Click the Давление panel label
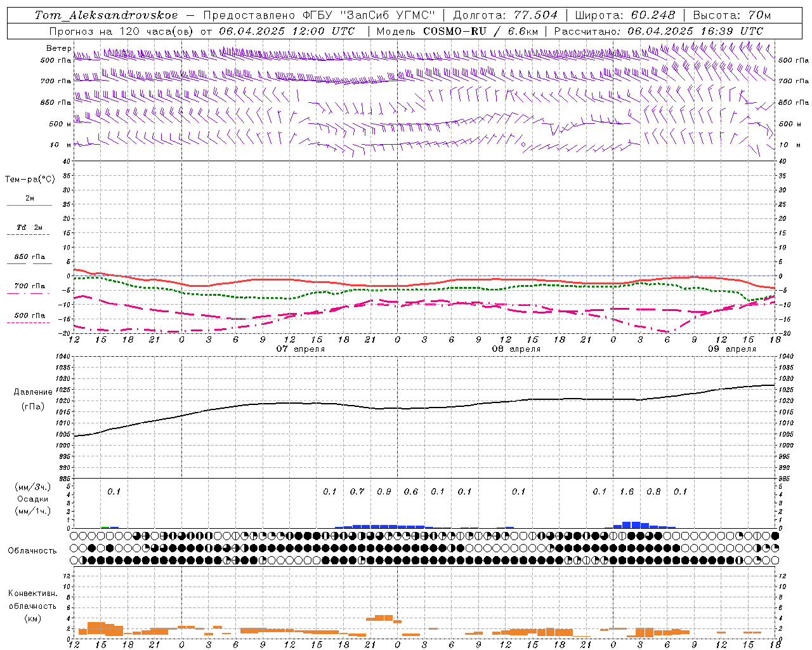This screenshot has height=650, width=812. tap(33, 392)
